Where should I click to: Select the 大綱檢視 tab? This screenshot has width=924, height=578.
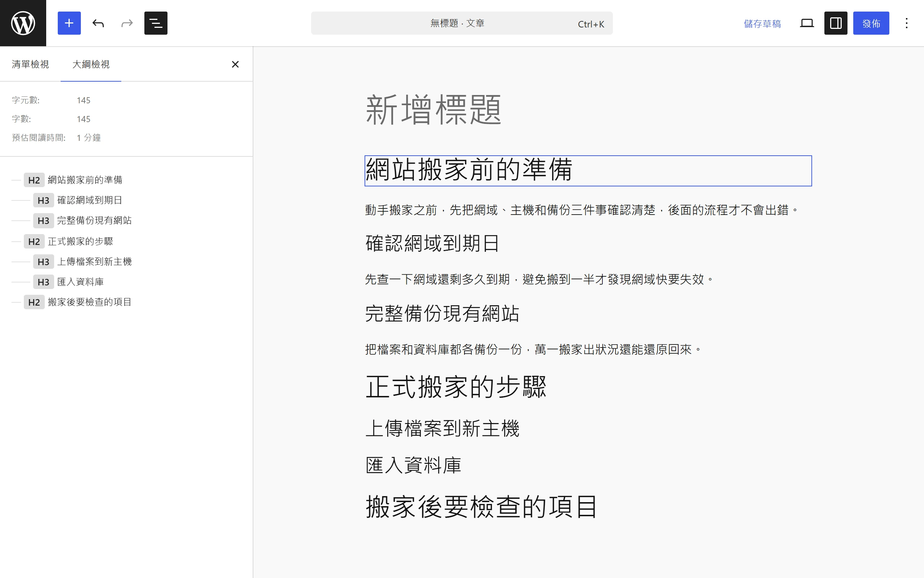click(91, 64)
